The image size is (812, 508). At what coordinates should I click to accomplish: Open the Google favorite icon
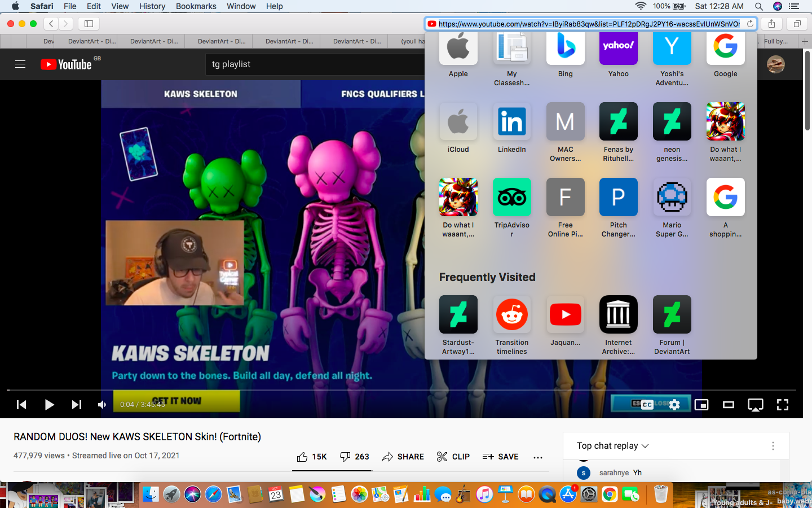click(x=726, y=48)
